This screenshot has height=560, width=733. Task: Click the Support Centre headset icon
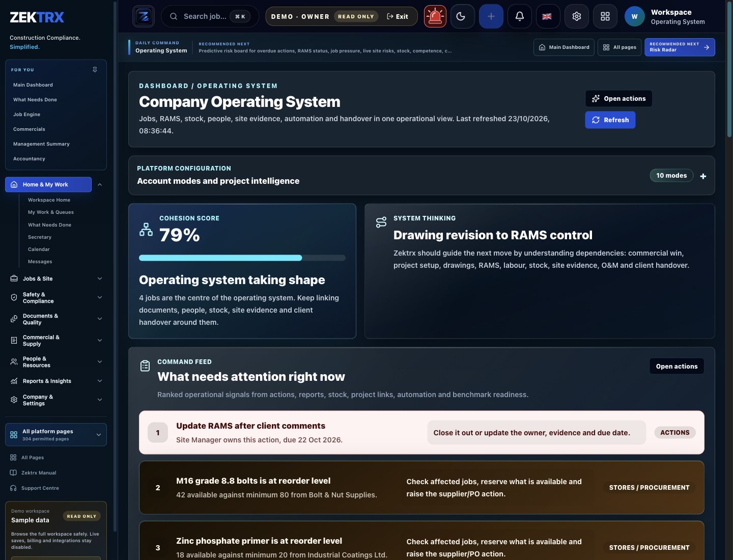coord(13,488)
